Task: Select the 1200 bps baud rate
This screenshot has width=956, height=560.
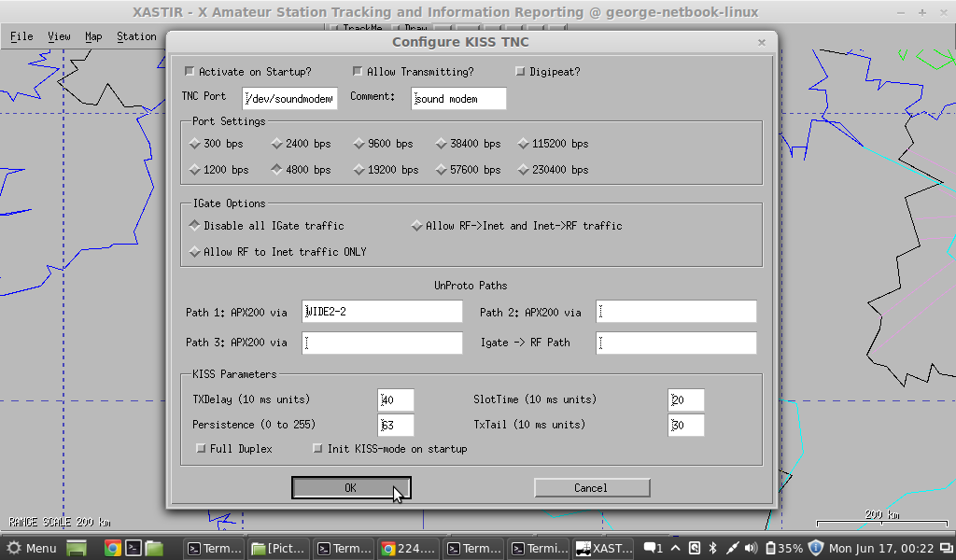Action: pyautogui.click(x=195, y=170)
